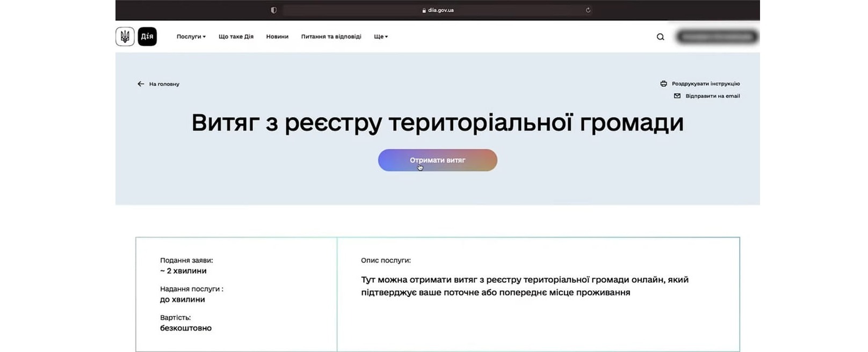Expand the Послуги dropdown menu
868x352 pixels.
coord(191,37)
